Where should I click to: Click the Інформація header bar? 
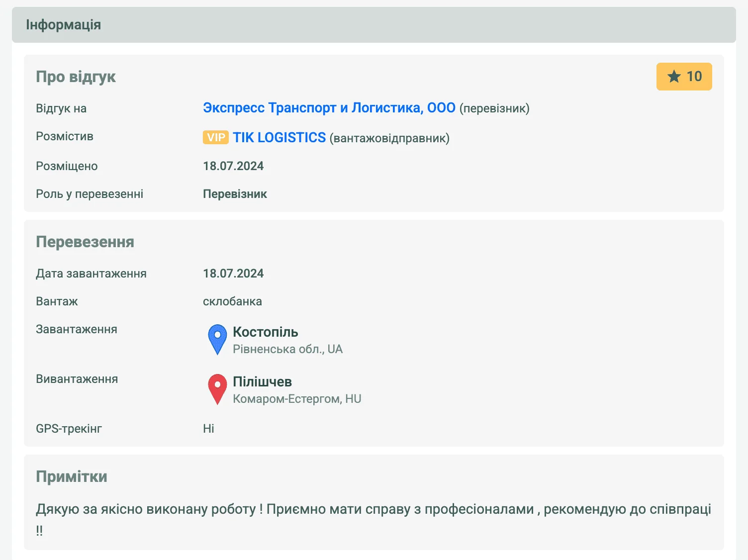tap(374, 25)
